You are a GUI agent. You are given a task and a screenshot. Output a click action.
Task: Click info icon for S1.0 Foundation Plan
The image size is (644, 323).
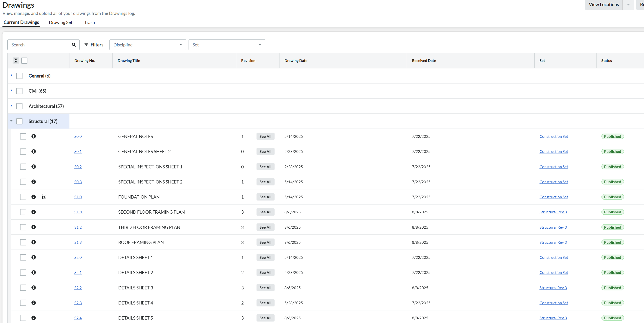click(x=34, y=197)
